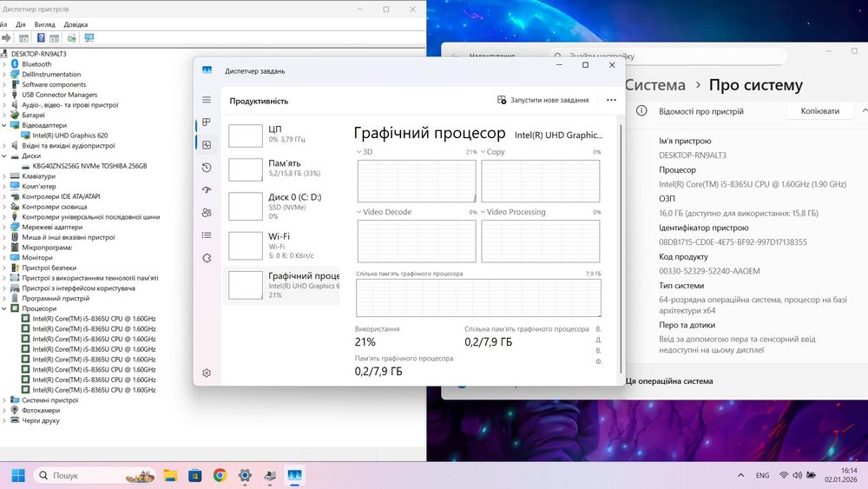Open App history icon in Task Manager

207,168
